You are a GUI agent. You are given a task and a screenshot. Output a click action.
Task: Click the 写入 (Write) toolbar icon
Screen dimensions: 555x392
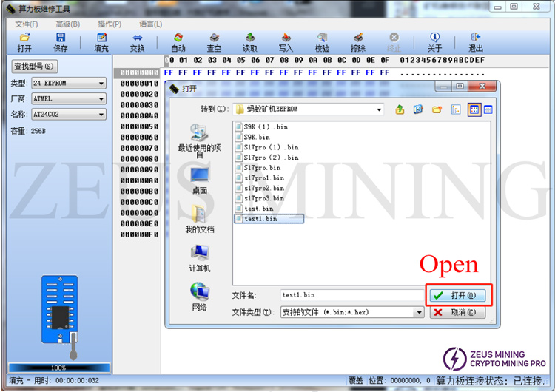click(x=286, y=42)
